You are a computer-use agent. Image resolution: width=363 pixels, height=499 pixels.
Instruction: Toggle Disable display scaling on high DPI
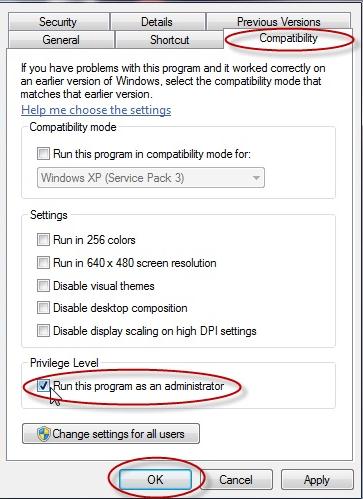pyautogui.click(x=43, y=331)
